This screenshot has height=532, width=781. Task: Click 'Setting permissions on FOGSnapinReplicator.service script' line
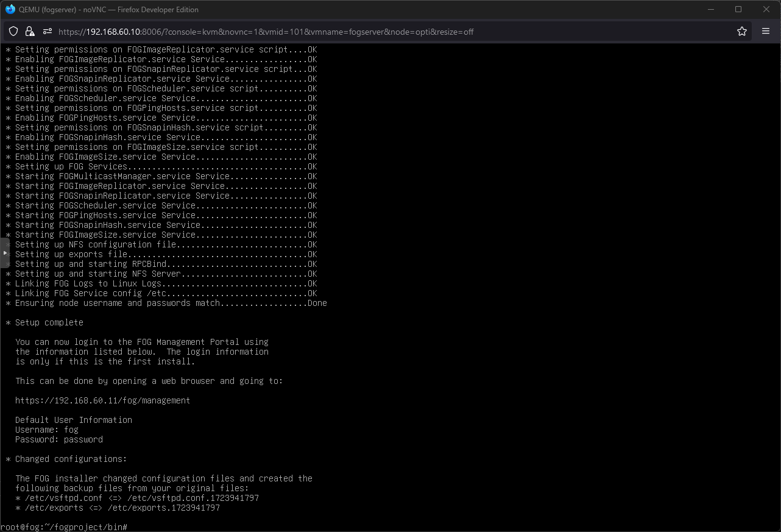(x=161, y=69)
